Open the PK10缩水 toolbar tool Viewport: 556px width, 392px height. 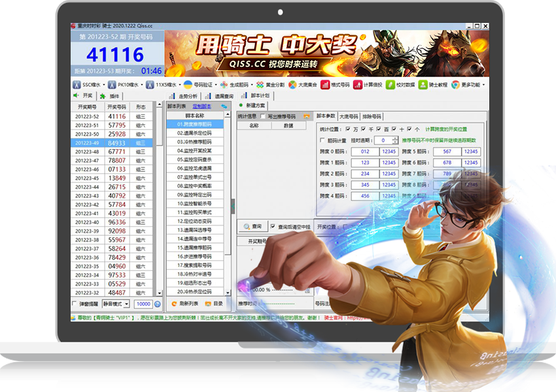coord(123,85)
